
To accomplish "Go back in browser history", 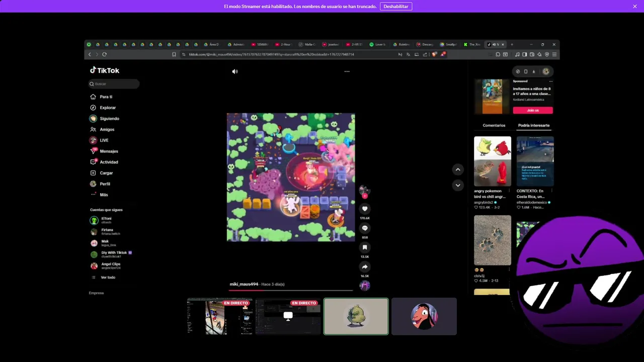I will tap(90, 54).
